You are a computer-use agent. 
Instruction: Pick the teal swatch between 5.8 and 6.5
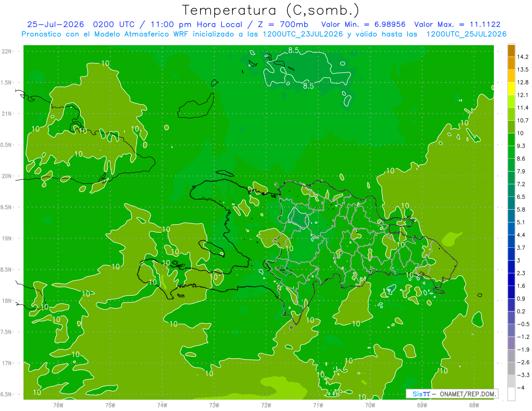pos(511,203)
